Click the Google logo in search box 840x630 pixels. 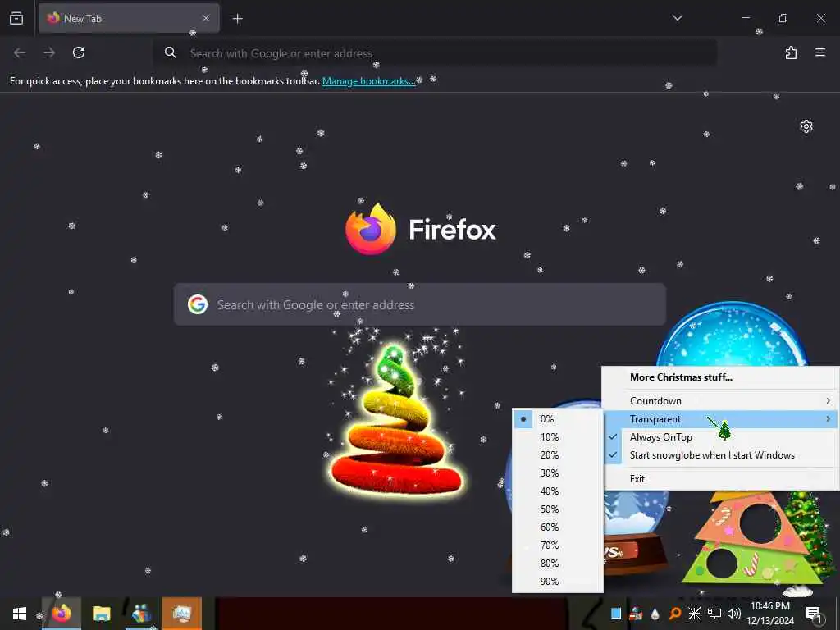(x=197, y=304)
